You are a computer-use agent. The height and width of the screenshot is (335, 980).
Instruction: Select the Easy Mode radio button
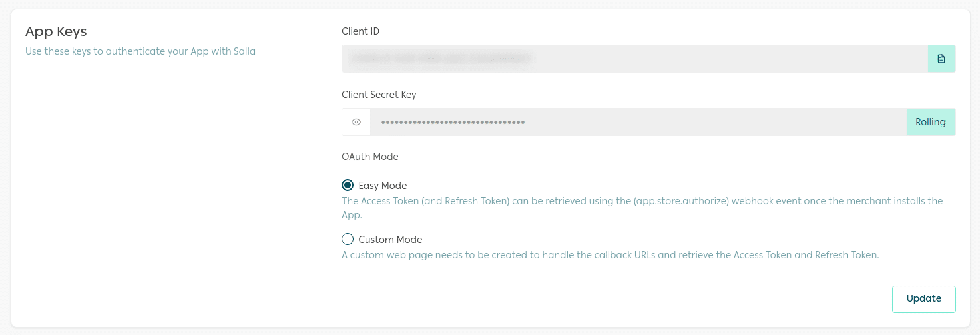[348, 186]
